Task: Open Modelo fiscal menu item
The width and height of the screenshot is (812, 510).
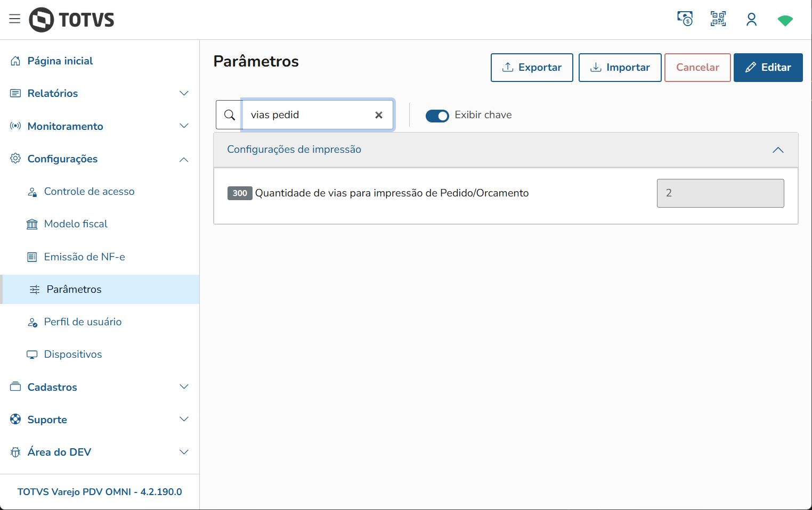Action: 76,224
